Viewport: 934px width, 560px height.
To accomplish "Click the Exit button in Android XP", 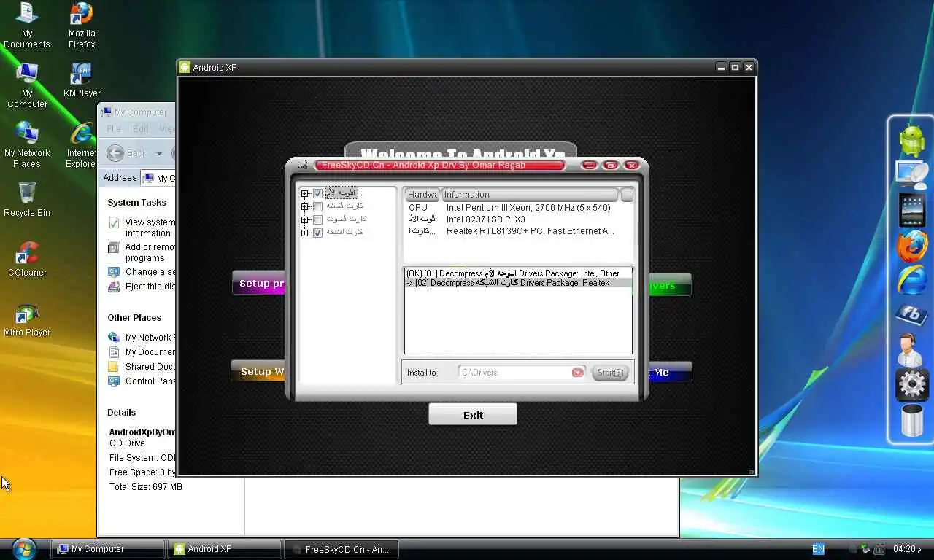I will [473, 415].
